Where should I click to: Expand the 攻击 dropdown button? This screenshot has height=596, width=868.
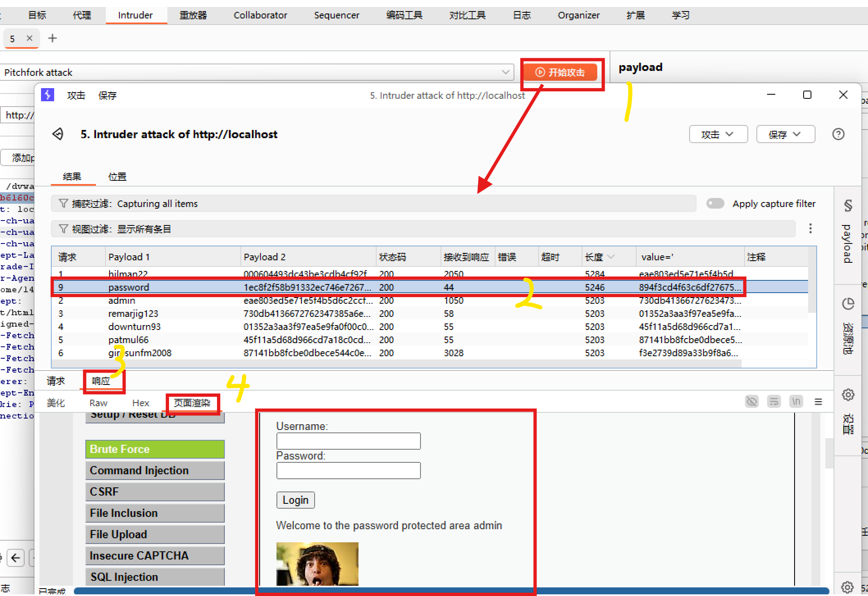click(718, 134)
